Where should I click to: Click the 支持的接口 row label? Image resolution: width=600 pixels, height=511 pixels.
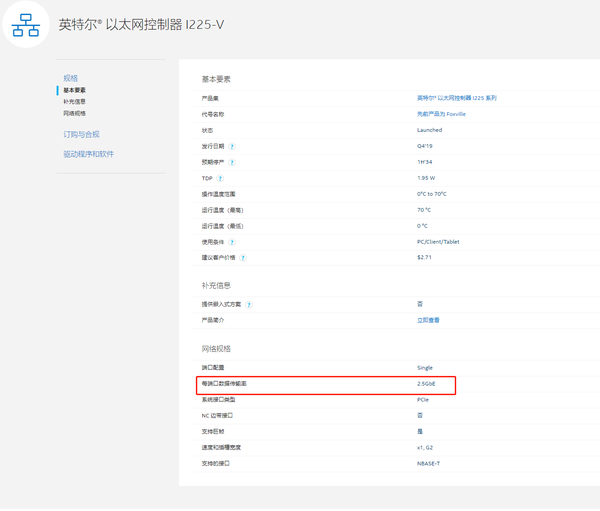click(x=215, y=464)
